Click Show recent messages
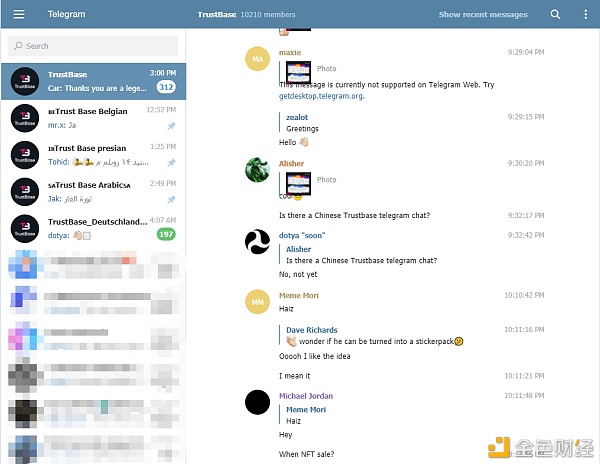The height and width of the screenshot is (464, 600). pyautogui.click(x=483, y=15)
